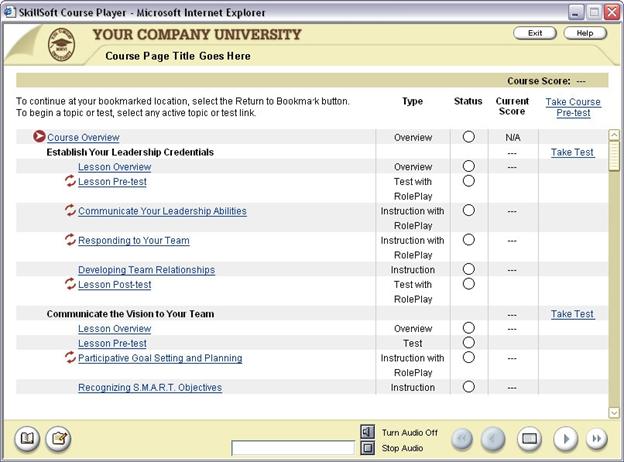Open Developing Team Relationships topic
This screenshot has height=462, width=624.
[x=146, y=270]
